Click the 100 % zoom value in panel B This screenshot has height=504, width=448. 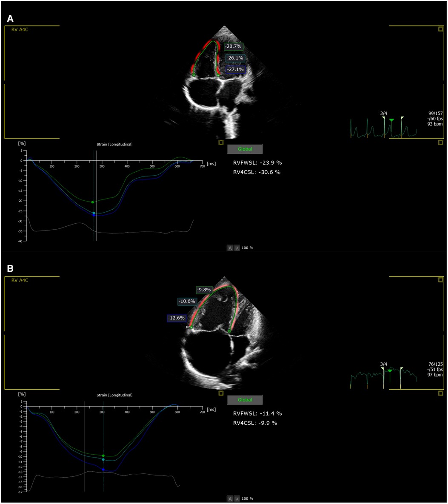pos(247,499)
